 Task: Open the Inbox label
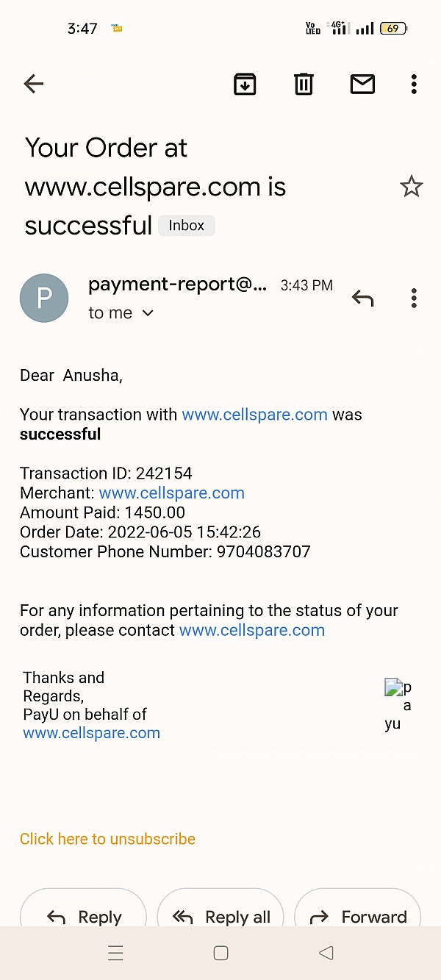coord(187,226)
